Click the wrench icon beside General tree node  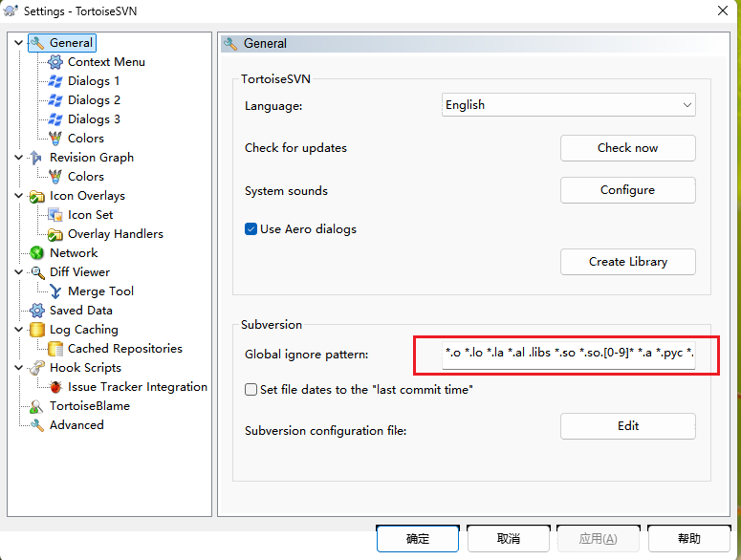coord(37,43)
